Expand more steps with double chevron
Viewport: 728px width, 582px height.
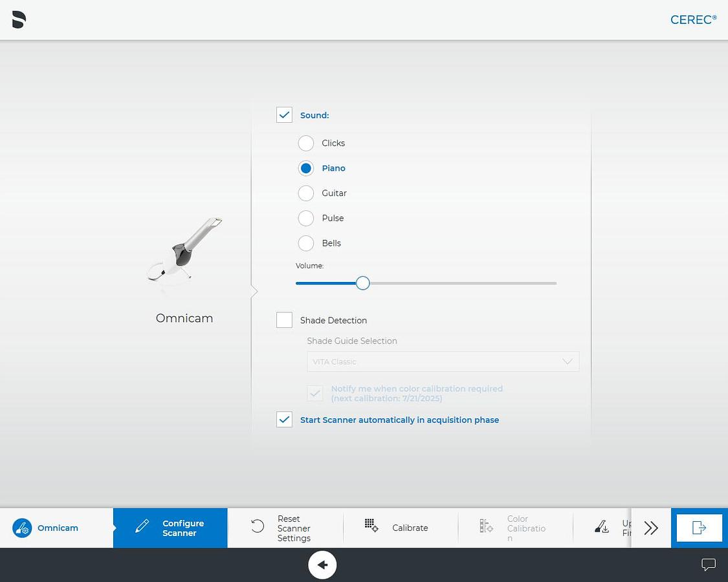point(651,528)
